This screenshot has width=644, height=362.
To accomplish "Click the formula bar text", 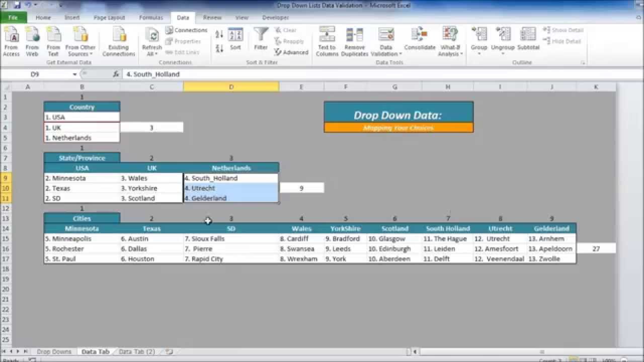I will pyautogui.click(x=153, y=74).
